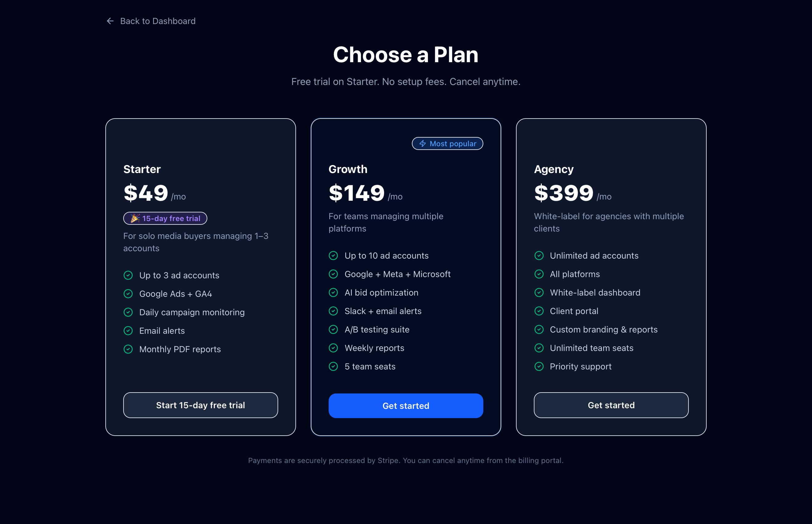Click checkmark icon beside Priority support
Viewport: 812px width, 524px height.
tap(539, 366)
